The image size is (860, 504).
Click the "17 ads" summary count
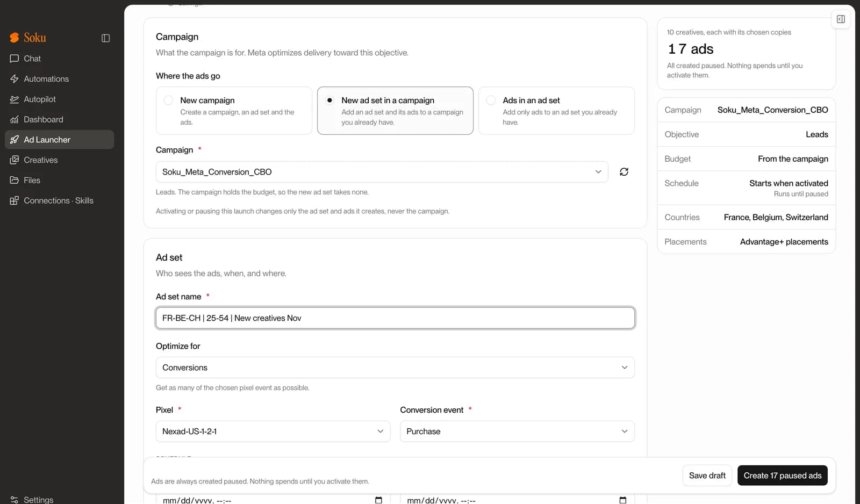pyautogui.click(x=691, y=49)
